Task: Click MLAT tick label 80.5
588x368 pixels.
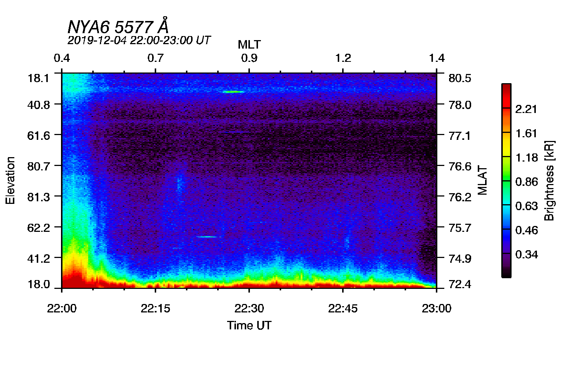Action: tap(460, 78)
